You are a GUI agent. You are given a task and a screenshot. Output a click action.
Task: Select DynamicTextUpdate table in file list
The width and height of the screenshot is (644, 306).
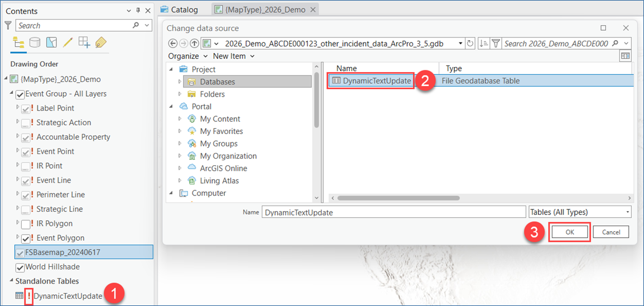tap(377, 81)
